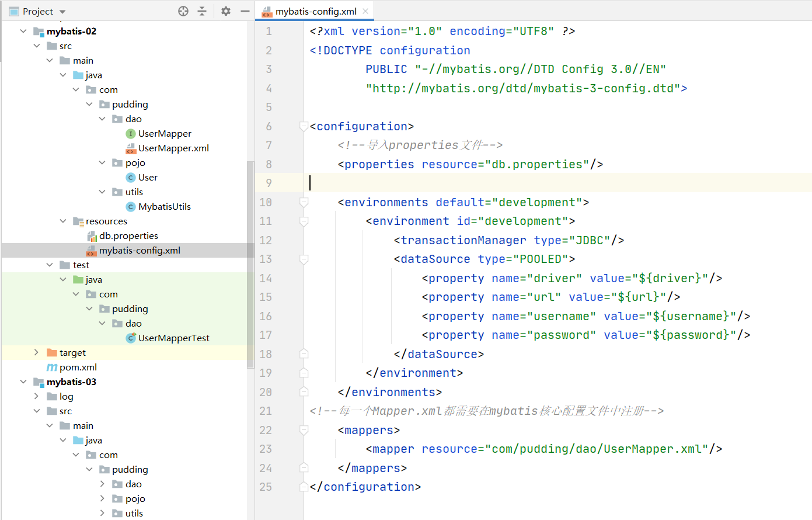This screenshot has width=812, height=520.
Task: Click the mapper resource path on line 23
Action: pyautogui.click(x=597, y=449)
